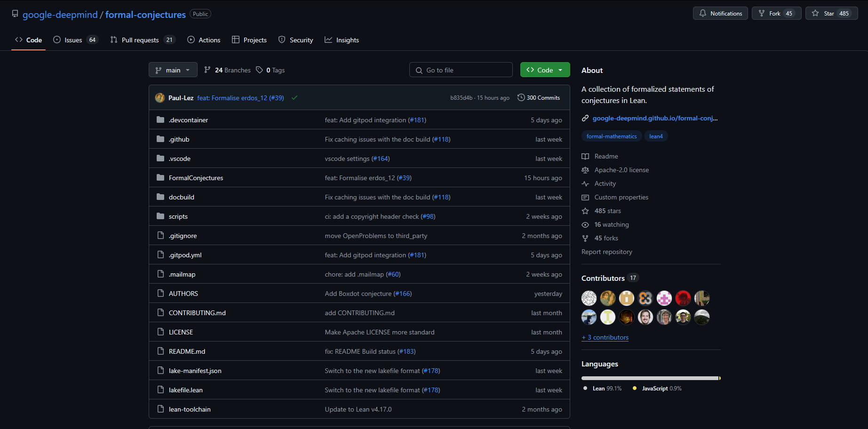
Task: Open commit message 'Add Boxdot conjecture'
Action: point(358,294)
